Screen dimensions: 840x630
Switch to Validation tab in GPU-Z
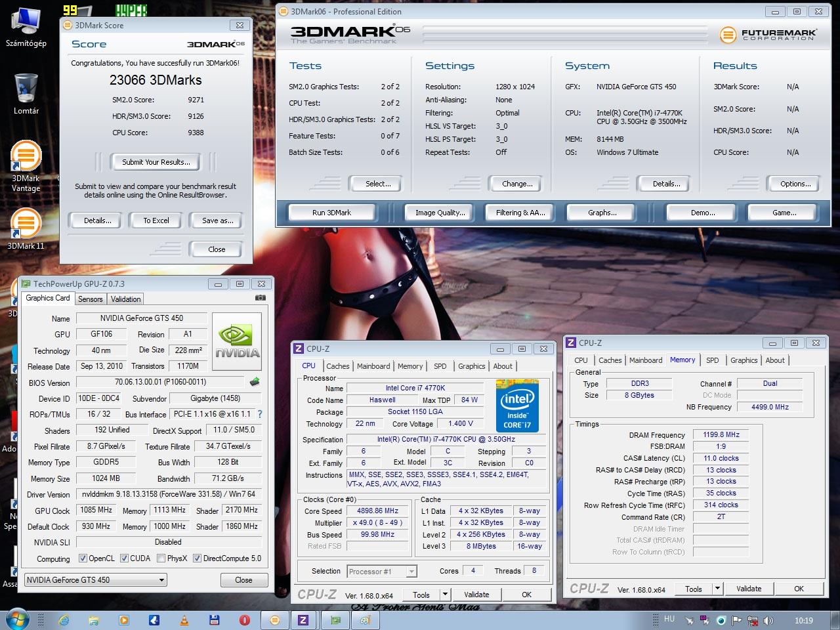coord(125,299)
